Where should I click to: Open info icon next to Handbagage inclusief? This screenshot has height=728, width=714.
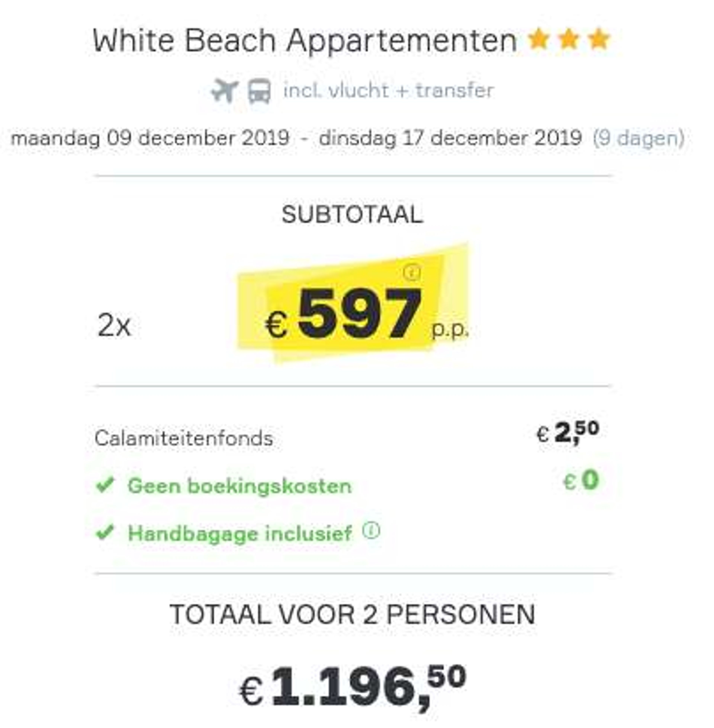click(371, 531)
